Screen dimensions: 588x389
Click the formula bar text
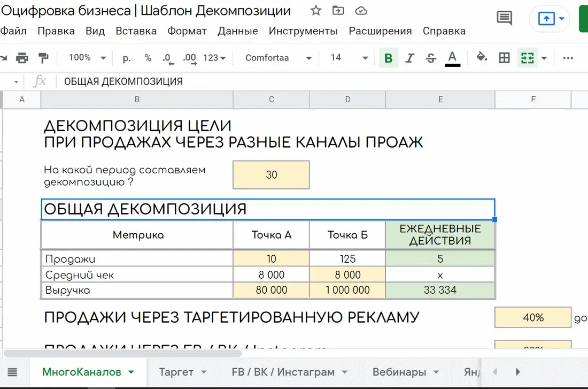coord(123,81)
